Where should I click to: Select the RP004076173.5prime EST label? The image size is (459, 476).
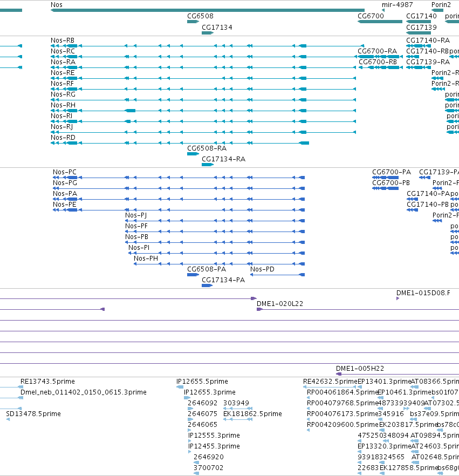tap(342, 414)
